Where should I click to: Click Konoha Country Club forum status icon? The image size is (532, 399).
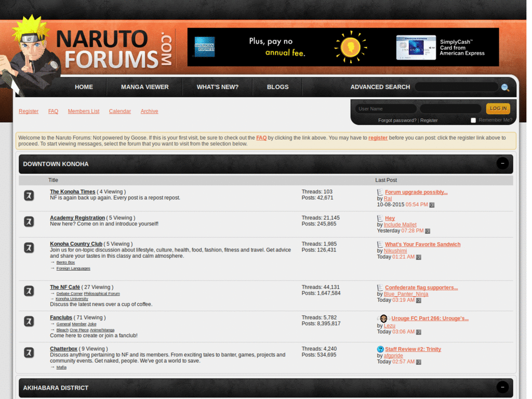pos(29,248)
